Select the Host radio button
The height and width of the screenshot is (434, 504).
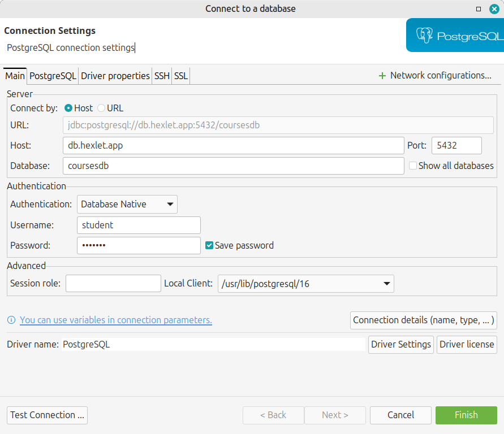68,108
